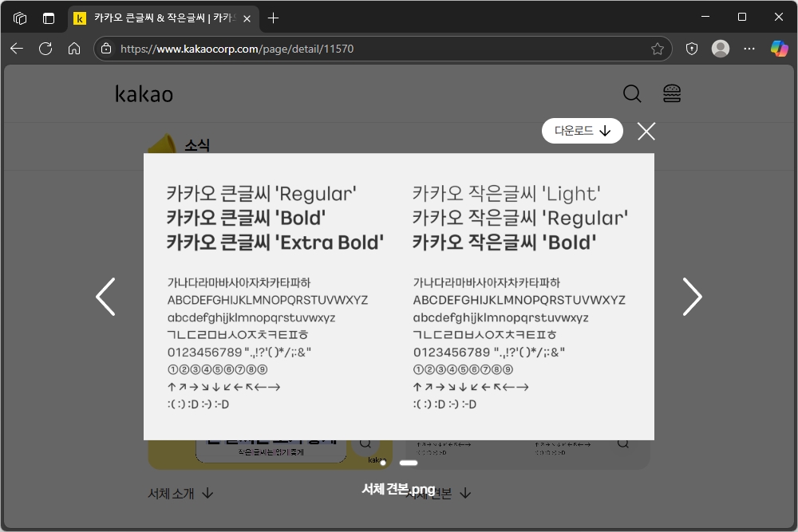Click the download (다운로드) button
The image size is (798, 532).
tap(583, 131)
